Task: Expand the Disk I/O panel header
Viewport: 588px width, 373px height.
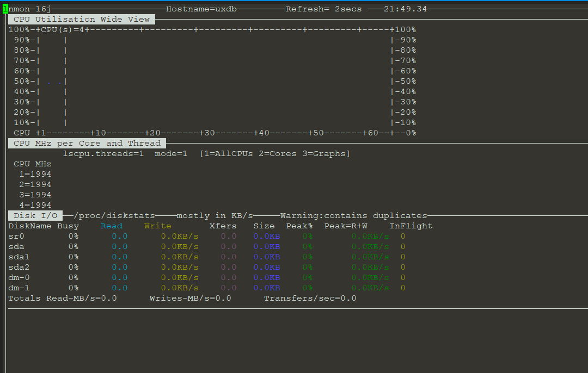Action: [35, 215]
